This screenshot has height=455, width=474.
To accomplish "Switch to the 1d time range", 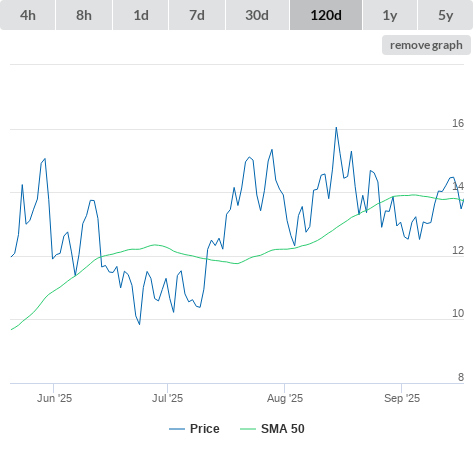I will click(141, 15).
